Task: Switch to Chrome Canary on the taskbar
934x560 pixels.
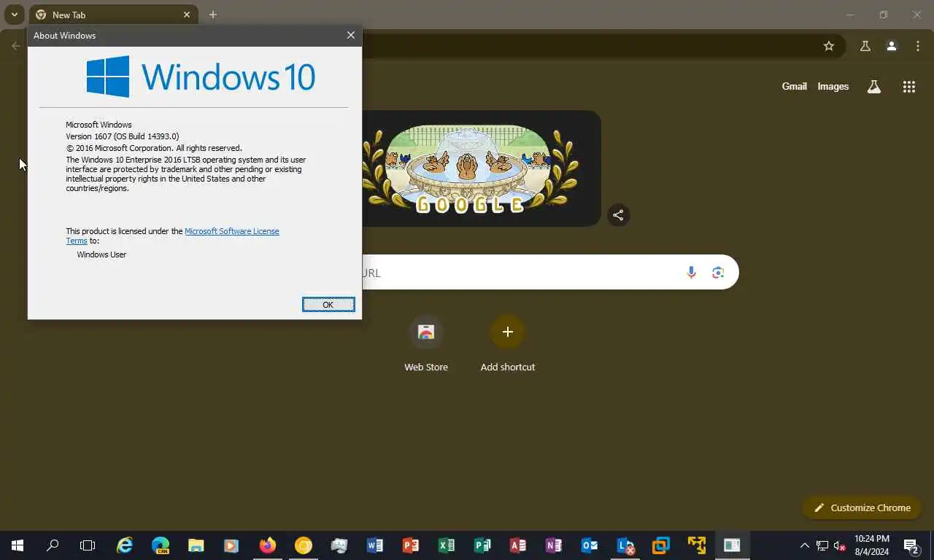Action: pos(304,545)
